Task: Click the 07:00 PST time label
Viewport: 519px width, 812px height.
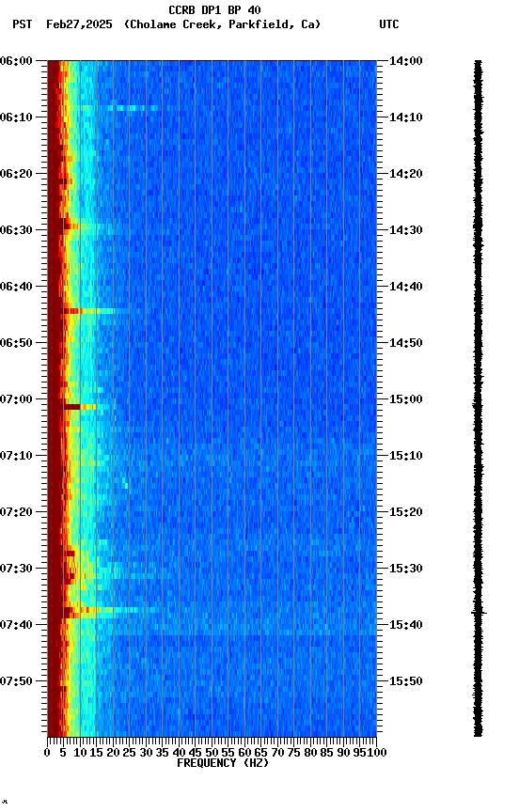Action: click(x=16, y=399)
